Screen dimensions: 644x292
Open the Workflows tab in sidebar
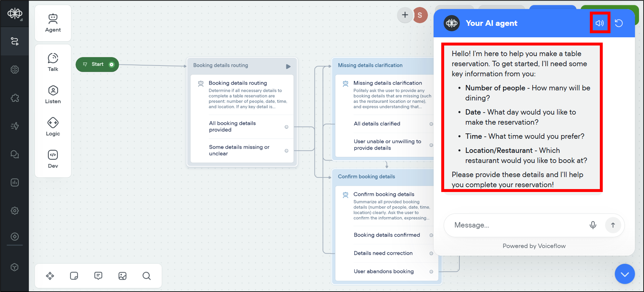[15, 41]
